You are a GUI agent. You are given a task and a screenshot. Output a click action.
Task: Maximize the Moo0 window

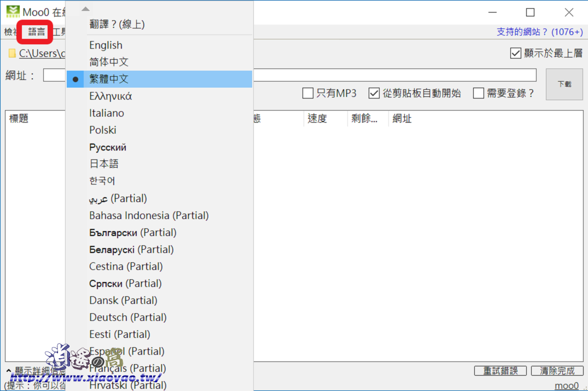[530, 13]
